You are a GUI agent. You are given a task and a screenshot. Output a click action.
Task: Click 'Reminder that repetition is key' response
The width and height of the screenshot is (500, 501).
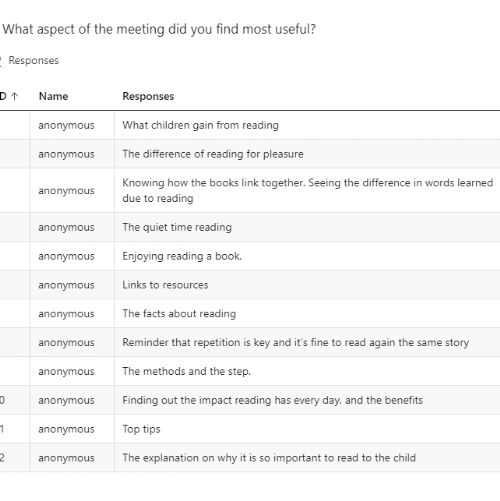pos(295,342)
